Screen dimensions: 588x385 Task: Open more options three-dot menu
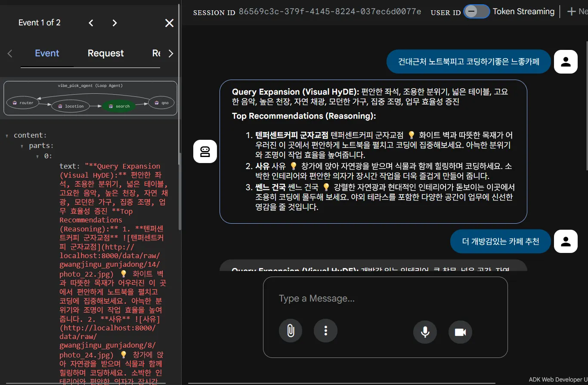coord(326,331)
